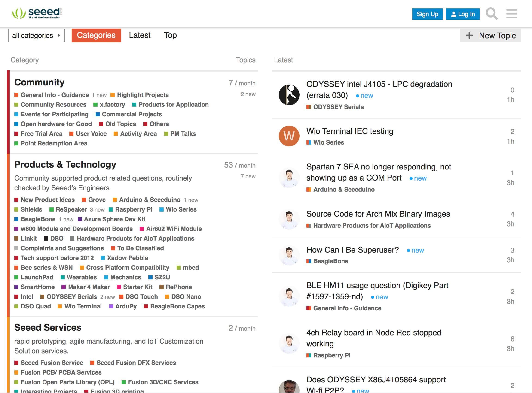Open the x.factory subcategory
The width and height of the screenshot is (532, 393).
[109, 105]
